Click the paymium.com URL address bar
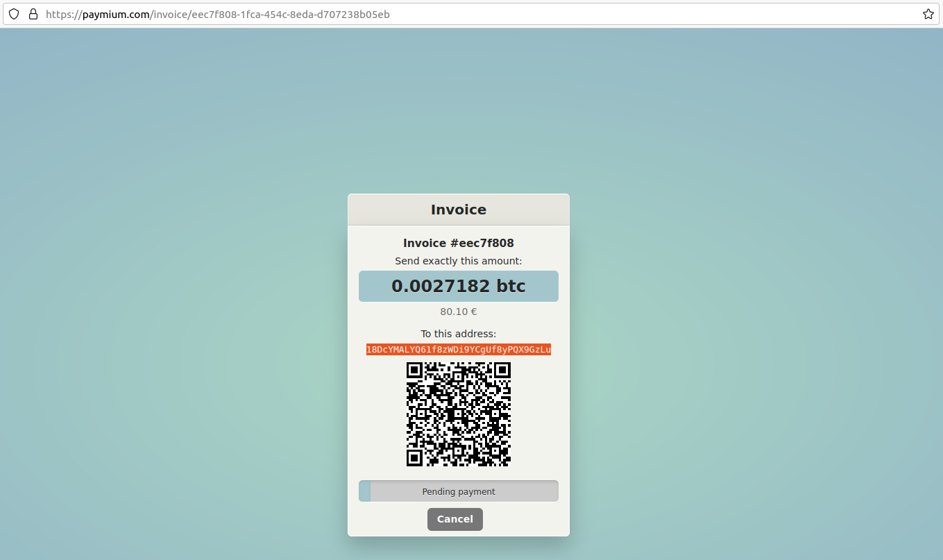The width and height of the screenshot is (943, 560). point(472,14)
